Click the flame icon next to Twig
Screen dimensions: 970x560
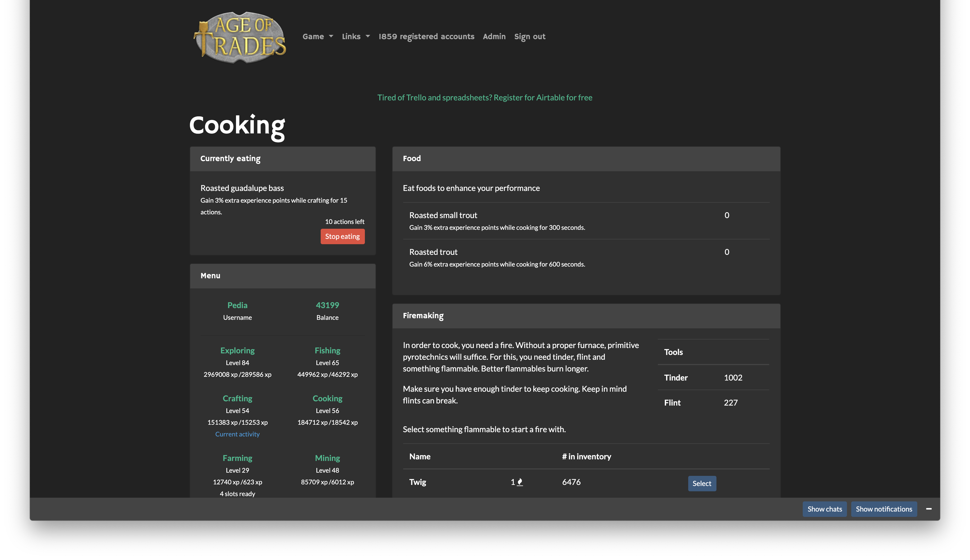click(520, 482)
